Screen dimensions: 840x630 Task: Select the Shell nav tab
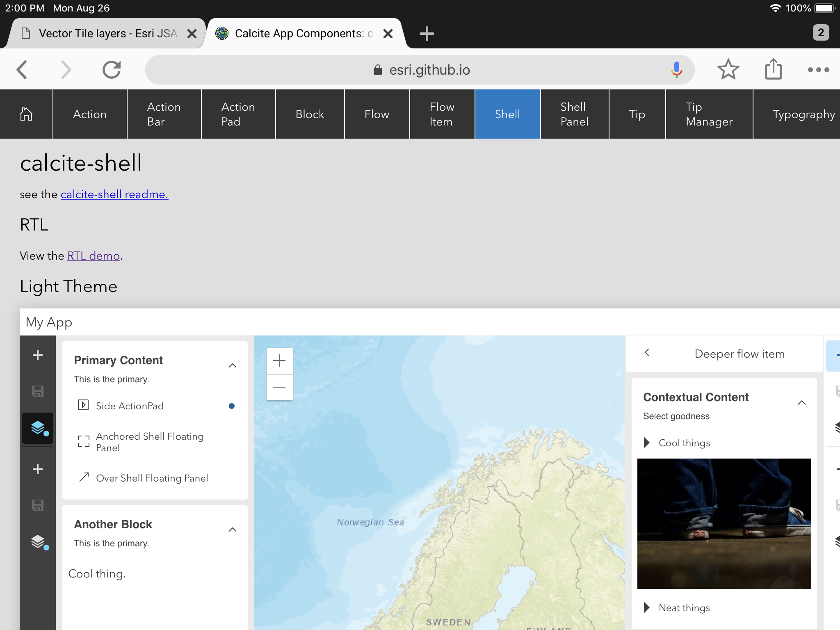(x=508, y=114)
